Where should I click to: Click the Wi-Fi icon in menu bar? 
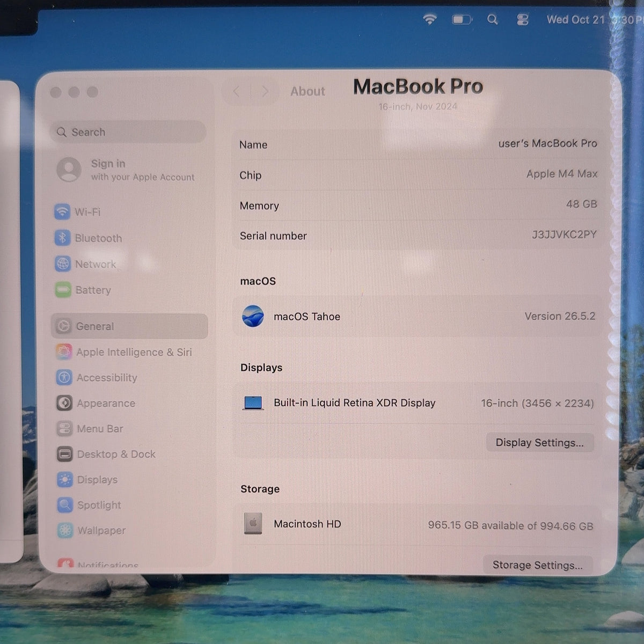pyautogui.click(x=430, y=20)
